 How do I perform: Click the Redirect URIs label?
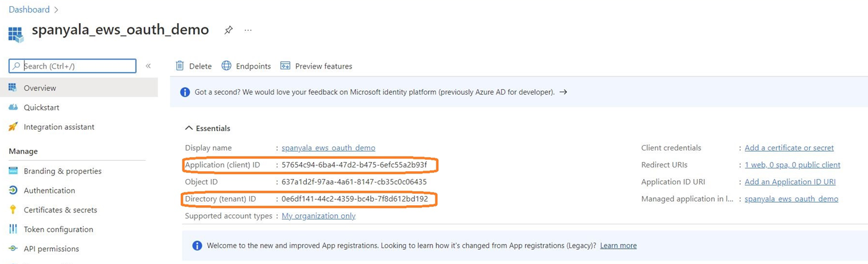click(x=663, y=165)
